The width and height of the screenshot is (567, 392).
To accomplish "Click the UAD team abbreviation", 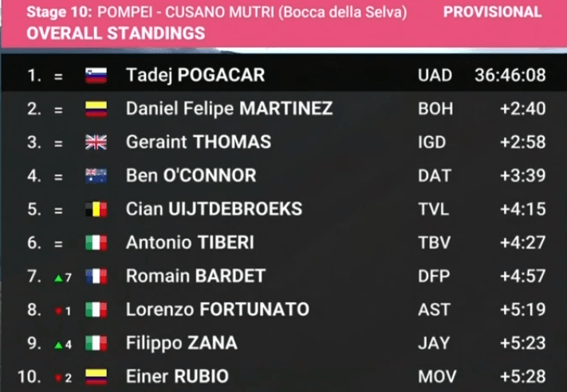I will [435, 76].
